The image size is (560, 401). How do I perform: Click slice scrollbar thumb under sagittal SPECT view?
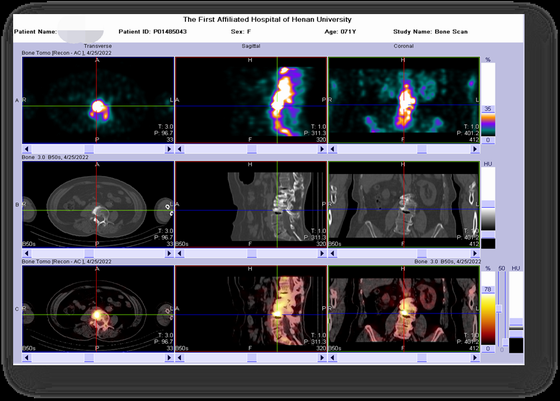(x=252, y=149)
